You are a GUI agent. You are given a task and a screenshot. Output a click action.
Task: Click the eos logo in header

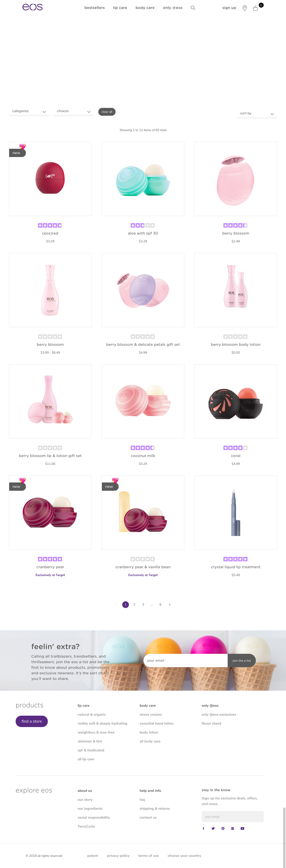tap(32, 7)
